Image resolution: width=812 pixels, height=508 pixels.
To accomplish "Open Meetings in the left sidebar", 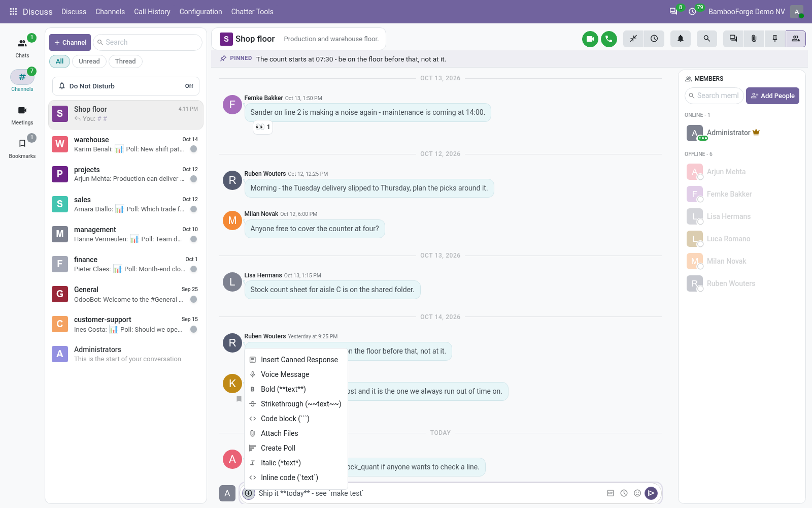I will click(x=22, y=115).
